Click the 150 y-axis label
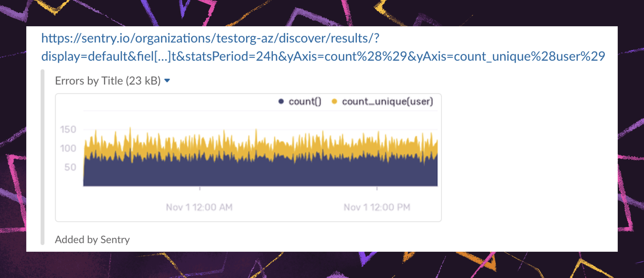The width and height of the screenshot is (644, 278). coord(68,129)
